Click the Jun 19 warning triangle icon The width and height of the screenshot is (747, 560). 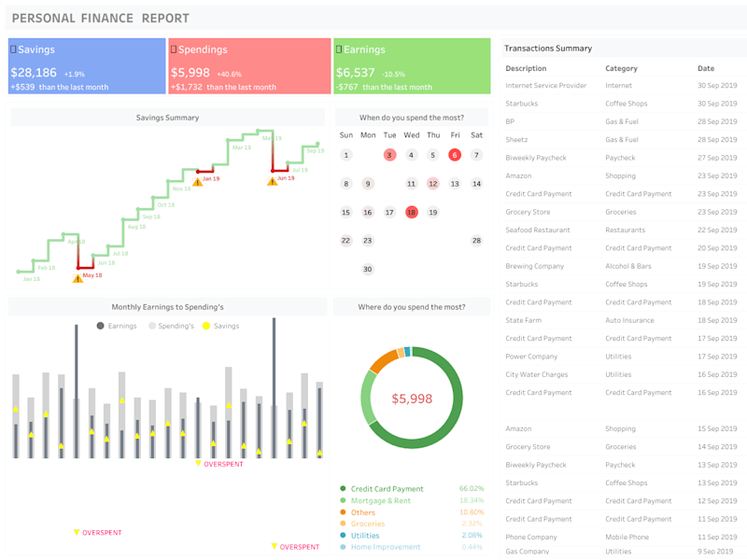point(272,181)
